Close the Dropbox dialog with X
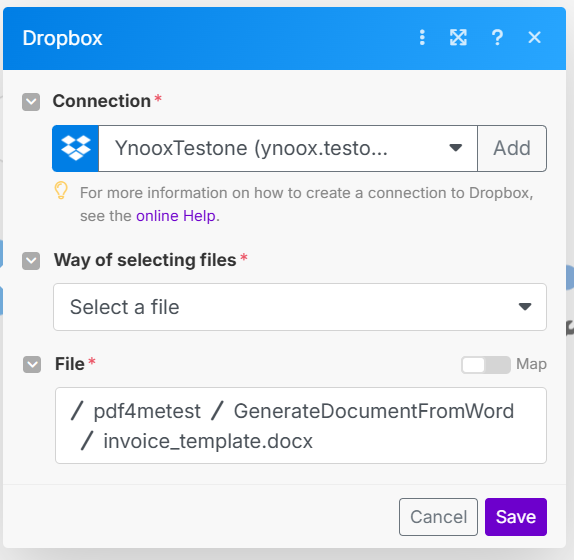Image resolution: width=574 pixels, height=560 pixels. [534, 37]
